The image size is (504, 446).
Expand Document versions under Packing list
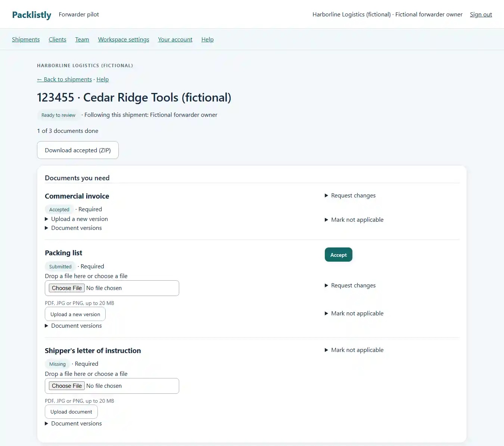coord(73,326)
